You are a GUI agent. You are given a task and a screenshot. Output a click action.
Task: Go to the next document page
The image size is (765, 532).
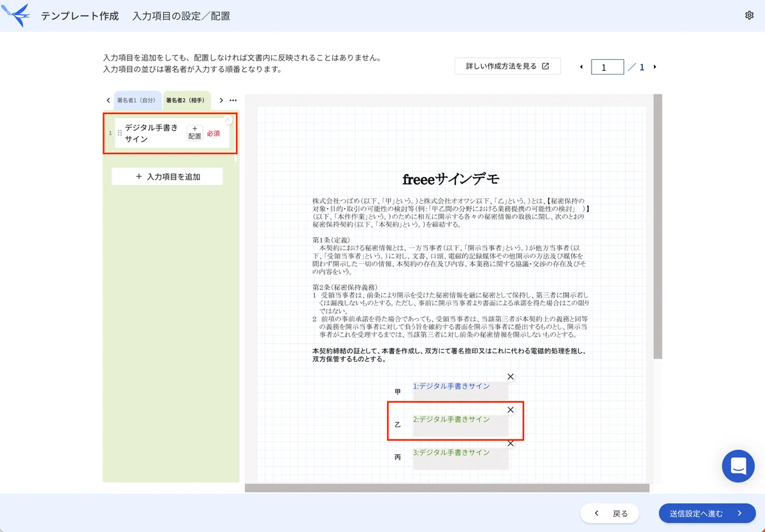[x=655, y=67]
